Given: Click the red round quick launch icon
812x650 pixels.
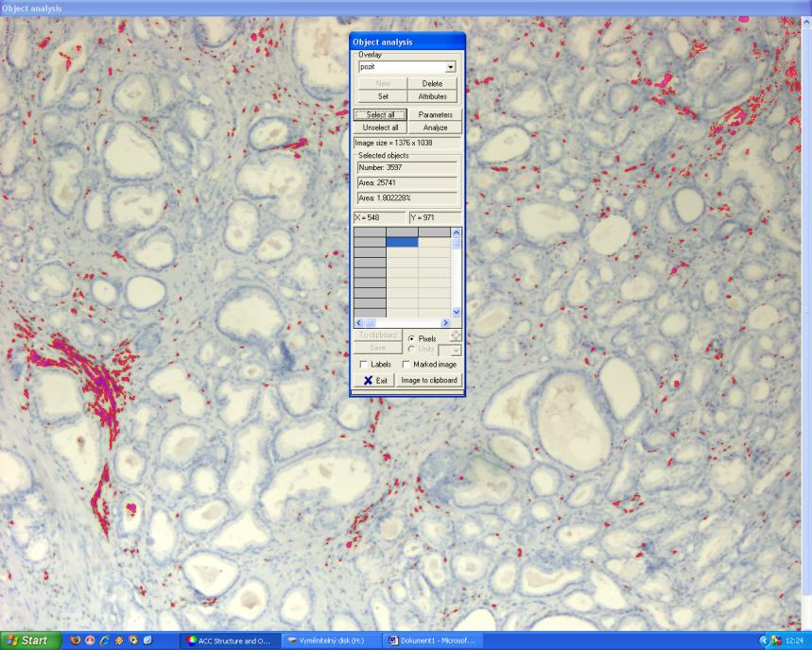Looking at the screenshot, I should (x=90, y=641).
